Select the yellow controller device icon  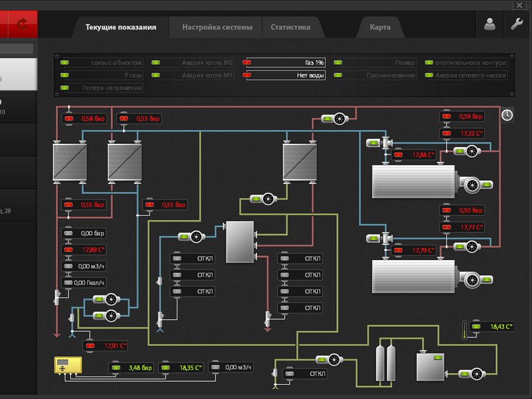pyautogui.click(x=67, y=365)
